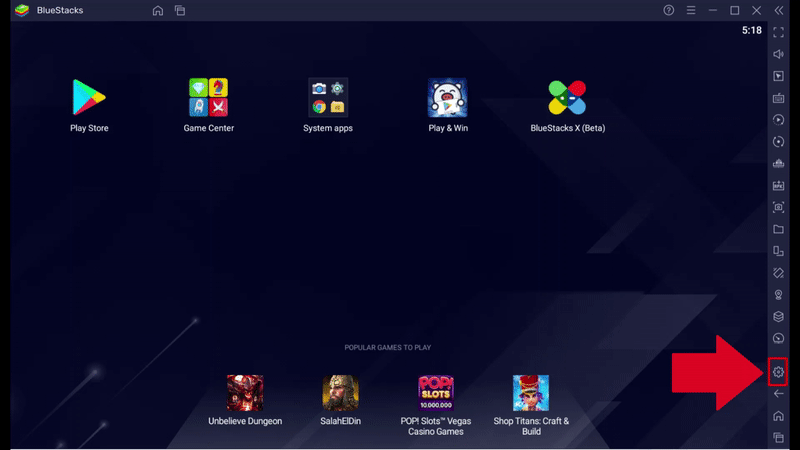Open the set location pin icon

tap(778, 295)
